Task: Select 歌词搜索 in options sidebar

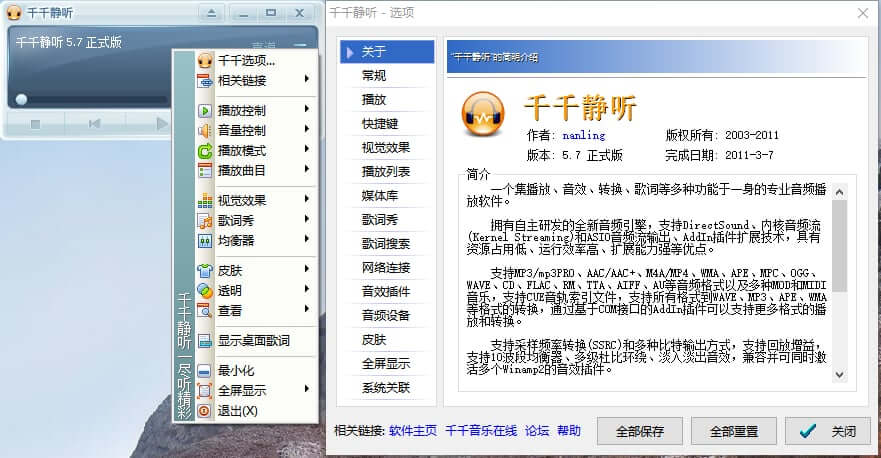Action: [x=387, y=244]
